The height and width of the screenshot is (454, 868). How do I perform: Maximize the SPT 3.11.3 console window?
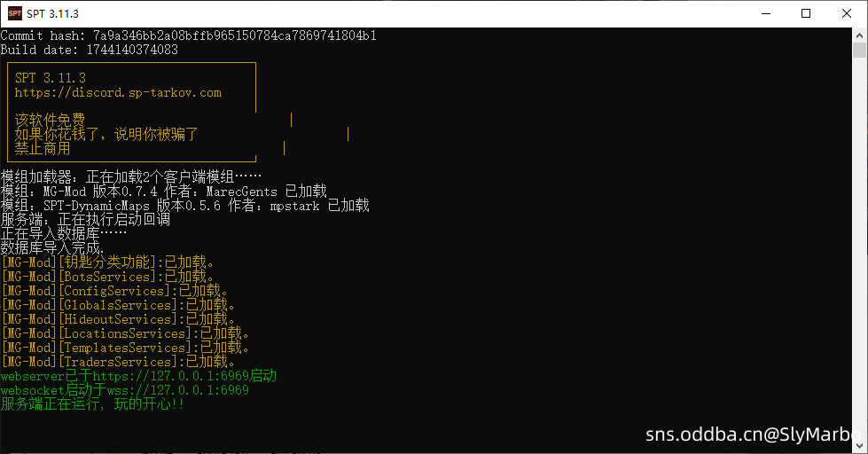(x=806, y=13)
